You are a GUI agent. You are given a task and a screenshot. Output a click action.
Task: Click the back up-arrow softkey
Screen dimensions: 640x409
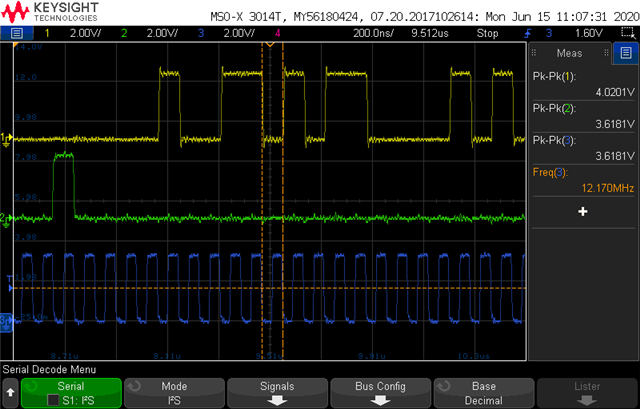tap(10, 393)
